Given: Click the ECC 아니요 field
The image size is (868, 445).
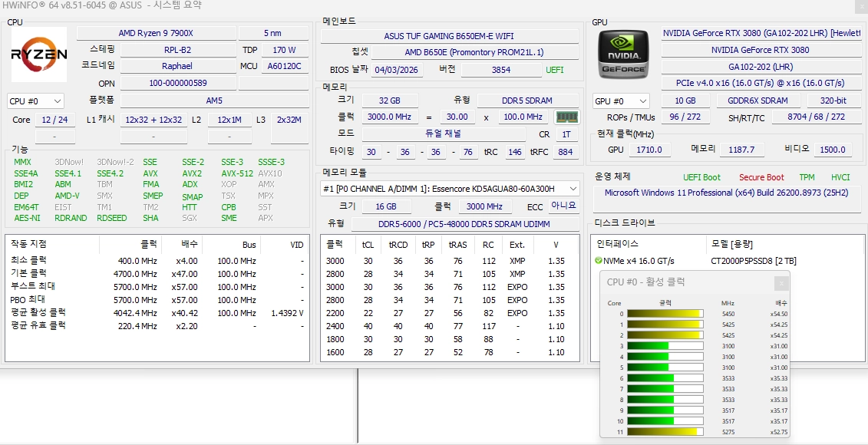Looking at the screenshot, I should [563, 206].
